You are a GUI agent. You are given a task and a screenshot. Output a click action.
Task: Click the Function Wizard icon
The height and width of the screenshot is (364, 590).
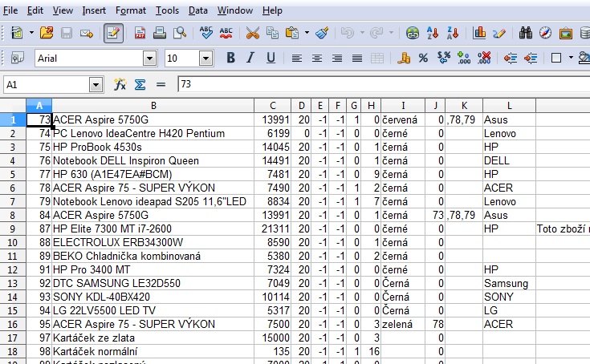coord(120,84)
